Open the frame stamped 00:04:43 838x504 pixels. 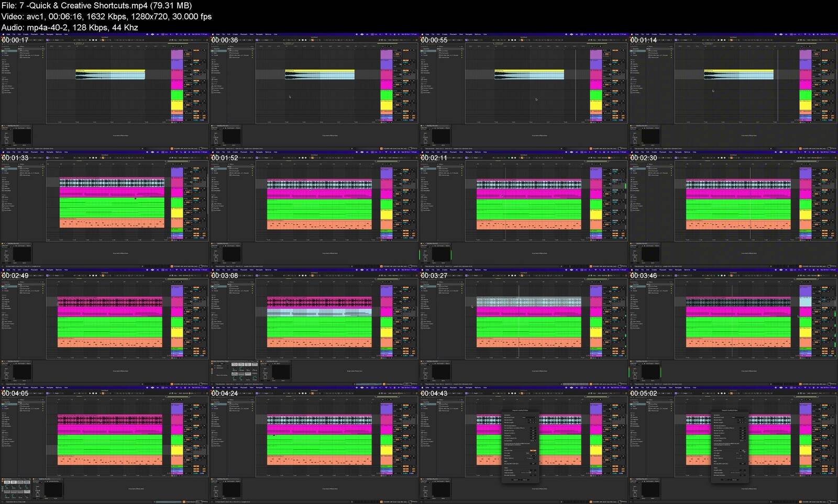coord(524,445)
